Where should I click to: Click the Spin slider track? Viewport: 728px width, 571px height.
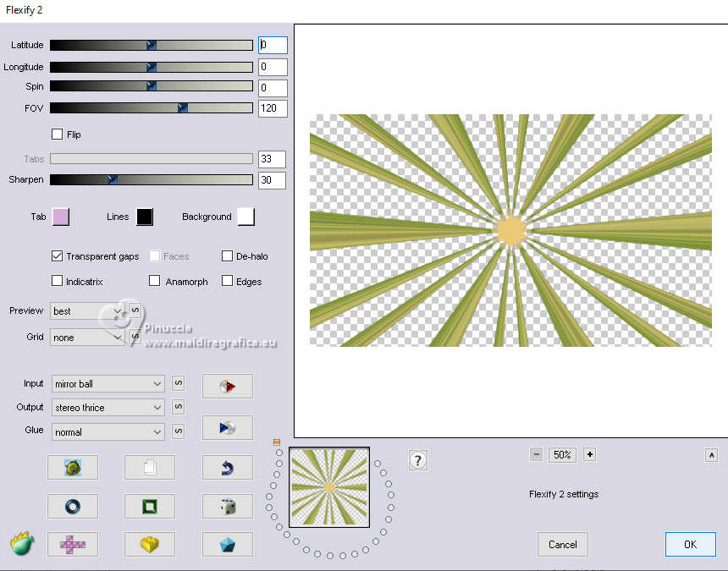point(152,85)
